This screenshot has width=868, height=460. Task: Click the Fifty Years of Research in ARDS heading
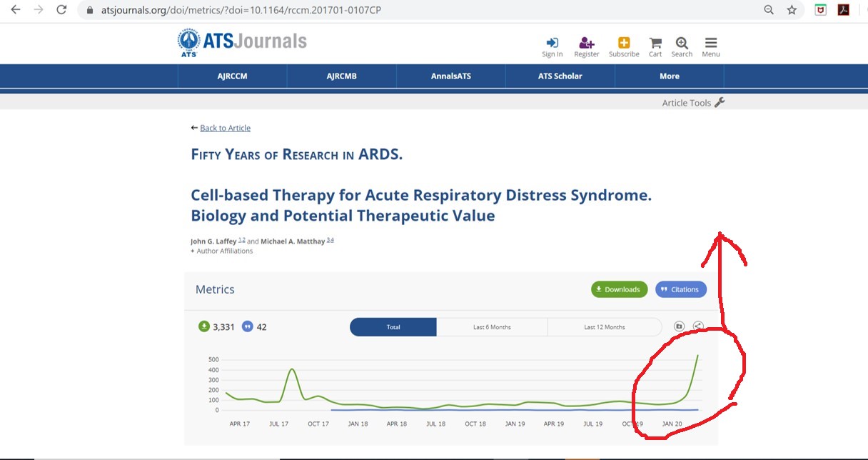click(297, 154)
